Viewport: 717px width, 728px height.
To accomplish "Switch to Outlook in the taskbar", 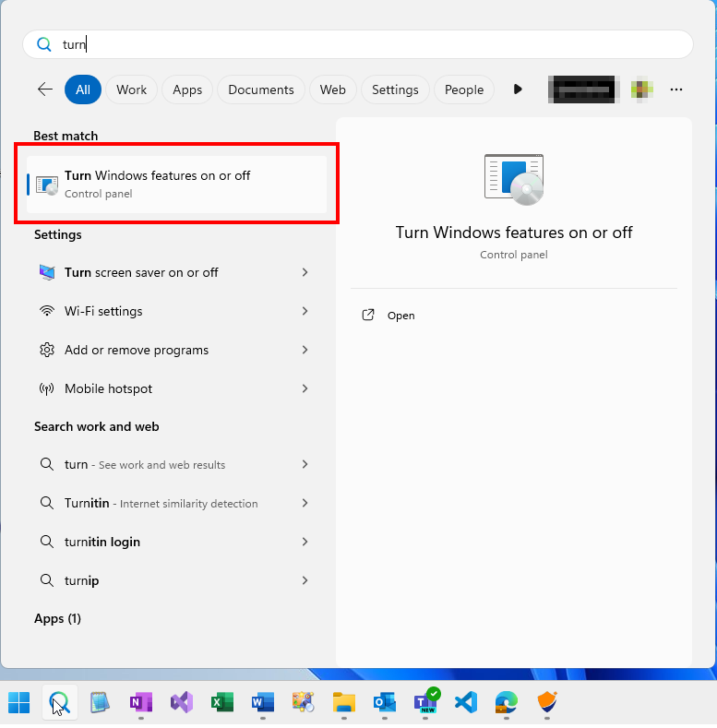I will (385, 703).
